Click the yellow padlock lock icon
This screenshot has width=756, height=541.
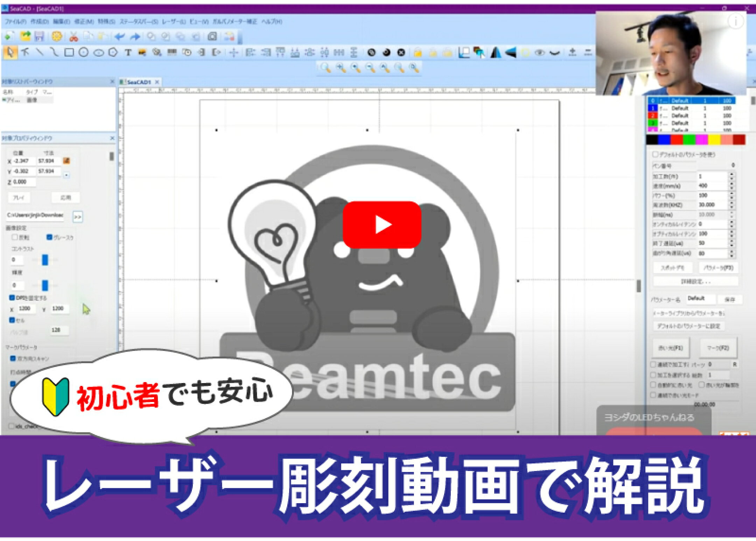click(418, 53)
